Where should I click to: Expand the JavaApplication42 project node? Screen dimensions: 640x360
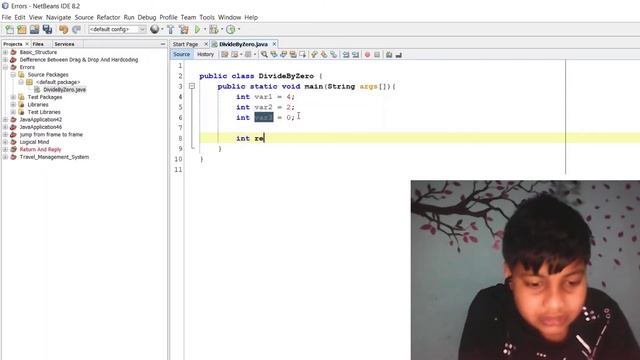point(5,120)
